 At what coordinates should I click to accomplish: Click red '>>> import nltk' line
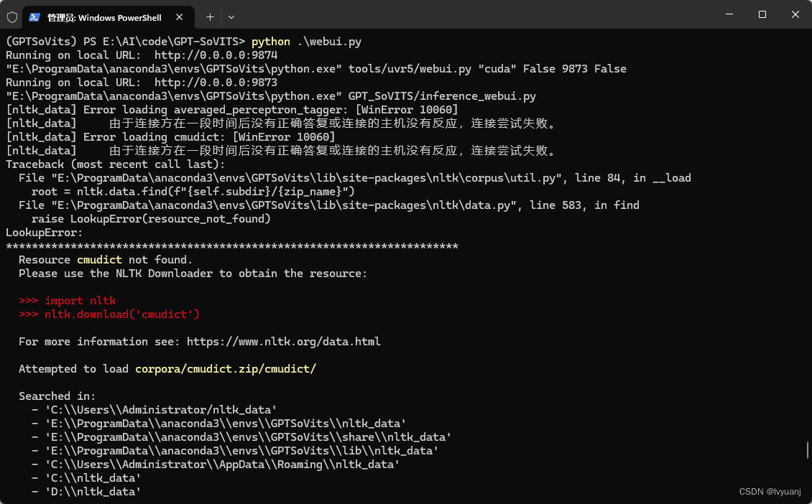pos(68,301)
